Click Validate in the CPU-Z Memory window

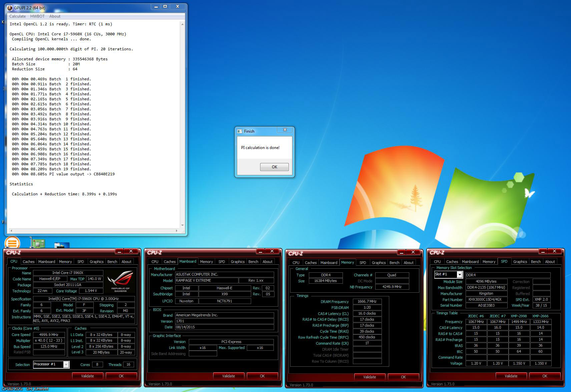coord(370,377)
